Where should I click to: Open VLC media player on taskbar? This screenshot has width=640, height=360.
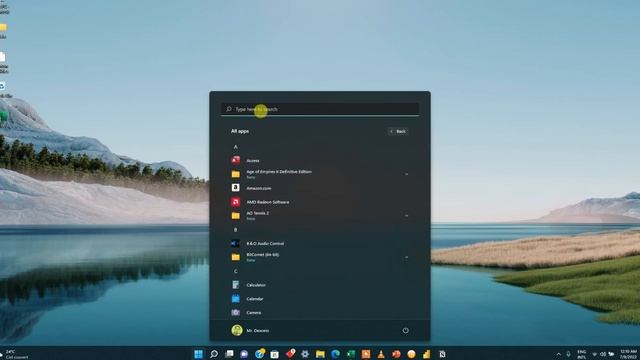point(381,354)
